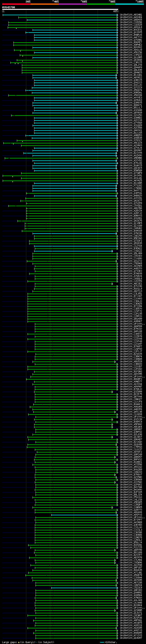Open the UniRef100_B0CE01 entry
Screen dimensions: 146x644
tap(131, 30)
